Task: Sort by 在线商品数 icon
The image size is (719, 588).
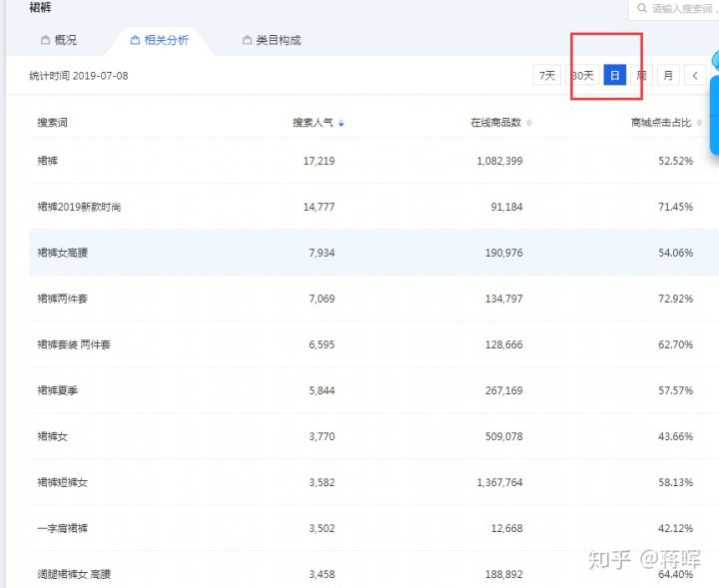Action: click(529, 123)
